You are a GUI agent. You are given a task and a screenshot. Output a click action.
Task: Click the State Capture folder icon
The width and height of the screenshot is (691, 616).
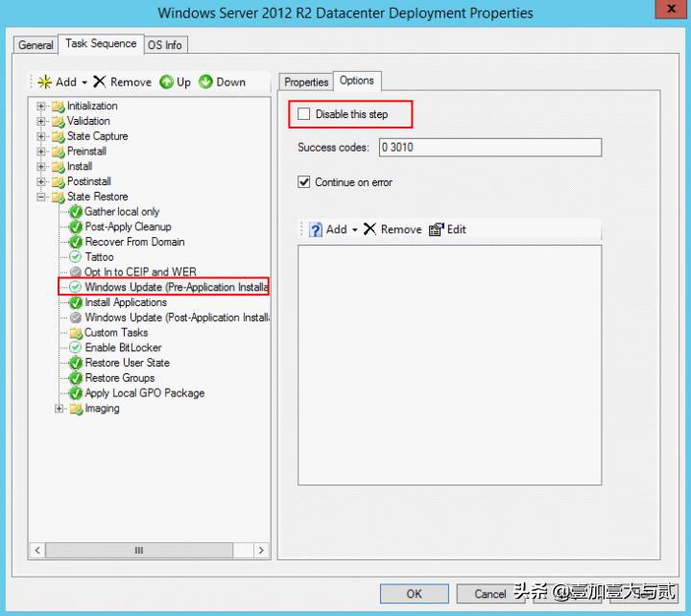click(59, 136)
